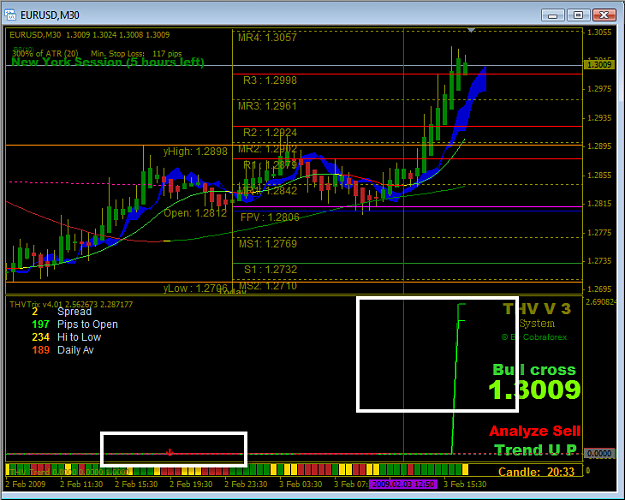The width and height of the screenshot is (625, 500).
Task: Click the 0.0000 indicator level tag
Action: [x=599, y=454]
